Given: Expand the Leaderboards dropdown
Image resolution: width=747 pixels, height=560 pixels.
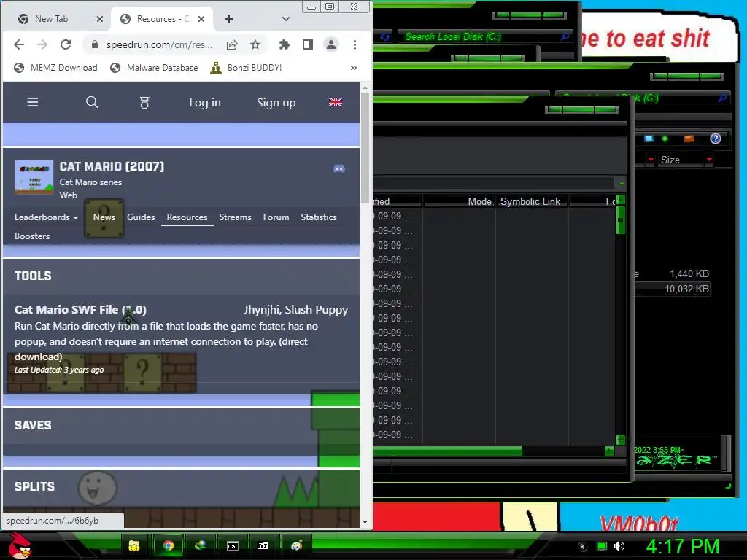Looking at the screenshot, I should click(x=46, y=217).
